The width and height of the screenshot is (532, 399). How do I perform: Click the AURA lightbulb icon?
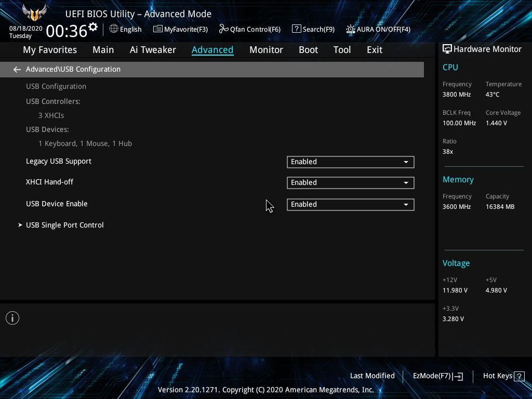point(350,29)
